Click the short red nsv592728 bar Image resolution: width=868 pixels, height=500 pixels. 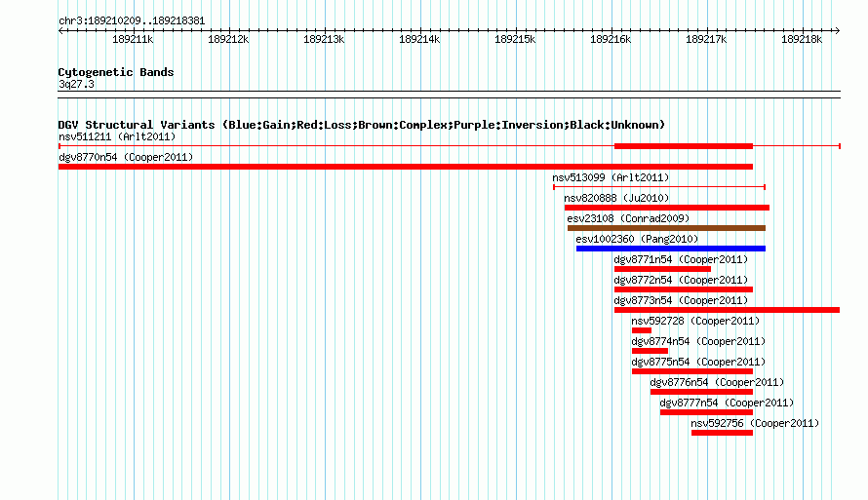pos(642,330)
